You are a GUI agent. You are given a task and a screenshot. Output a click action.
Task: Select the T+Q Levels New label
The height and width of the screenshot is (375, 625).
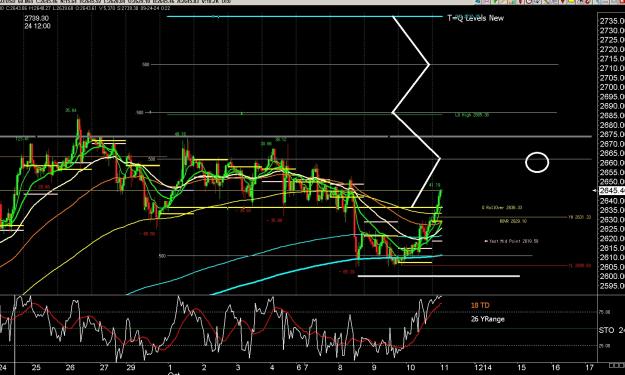coord(476,18)
